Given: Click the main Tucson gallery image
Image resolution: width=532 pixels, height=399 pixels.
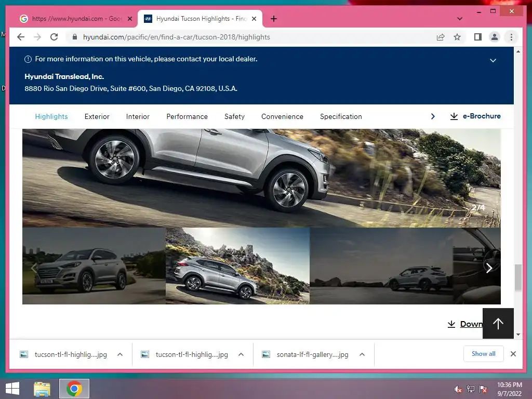Looking at the screenshot, I should [x=261, y=178].
